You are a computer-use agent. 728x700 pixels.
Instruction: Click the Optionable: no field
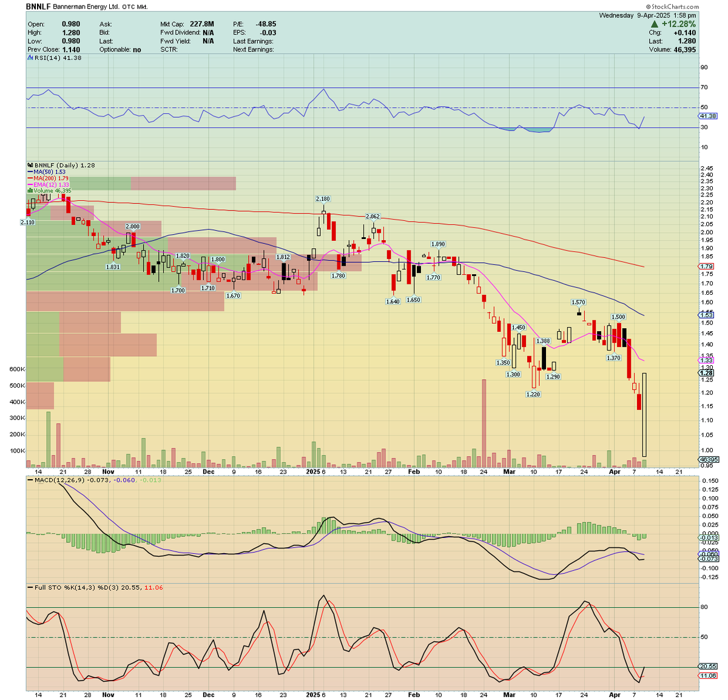[x=120, y=50]
